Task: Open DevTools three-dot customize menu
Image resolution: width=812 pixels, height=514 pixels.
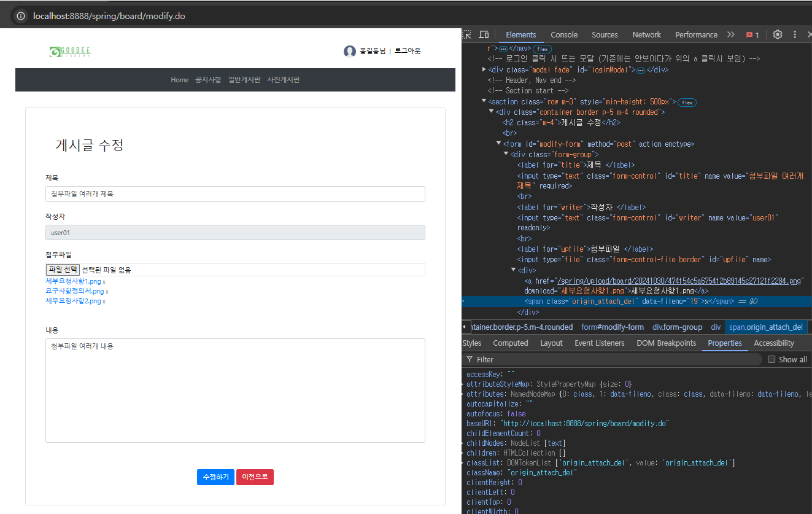Action: pyautogui.click(x=795, y=34)
